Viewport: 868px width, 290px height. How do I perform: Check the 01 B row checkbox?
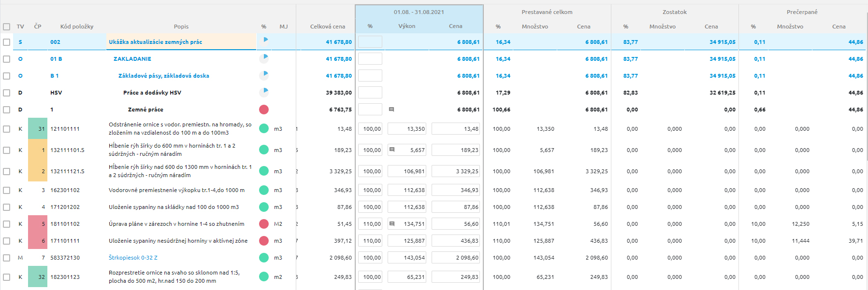click(x=7, y=59)
